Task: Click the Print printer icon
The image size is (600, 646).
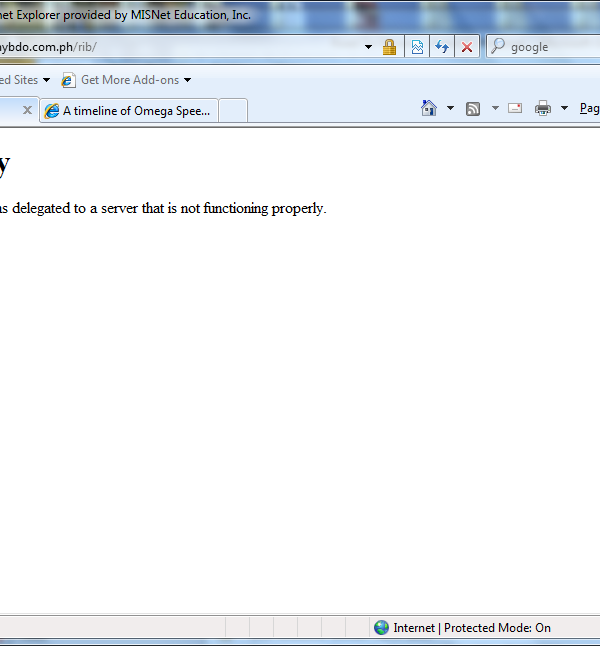Action: [543, 108]
